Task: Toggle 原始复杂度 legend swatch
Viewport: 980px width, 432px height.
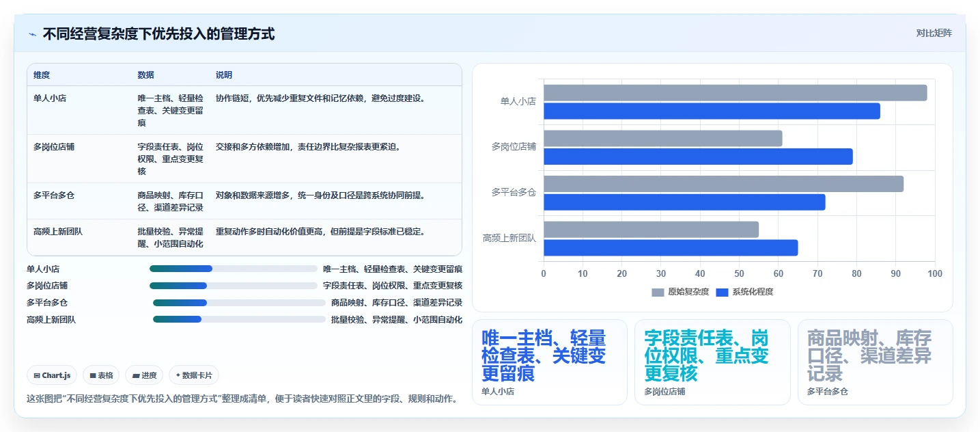Action: click(x=658, y=292)
